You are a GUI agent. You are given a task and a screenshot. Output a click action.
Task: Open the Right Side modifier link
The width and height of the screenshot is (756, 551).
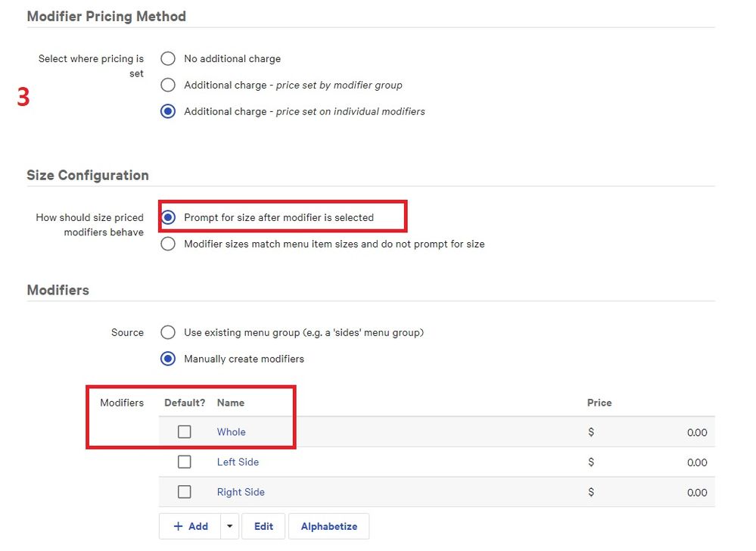point(241,492)
